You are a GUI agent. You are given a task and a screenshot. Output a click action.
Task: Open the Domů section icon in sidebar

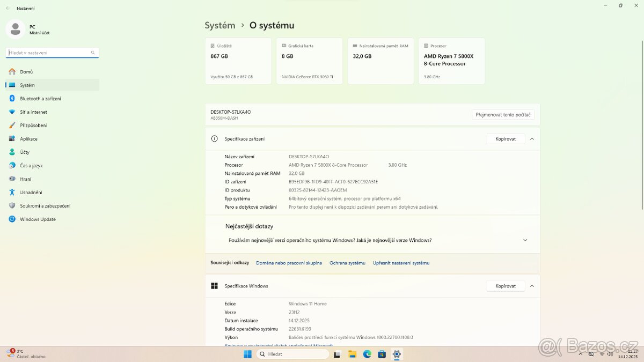click(x=12, y=71)
